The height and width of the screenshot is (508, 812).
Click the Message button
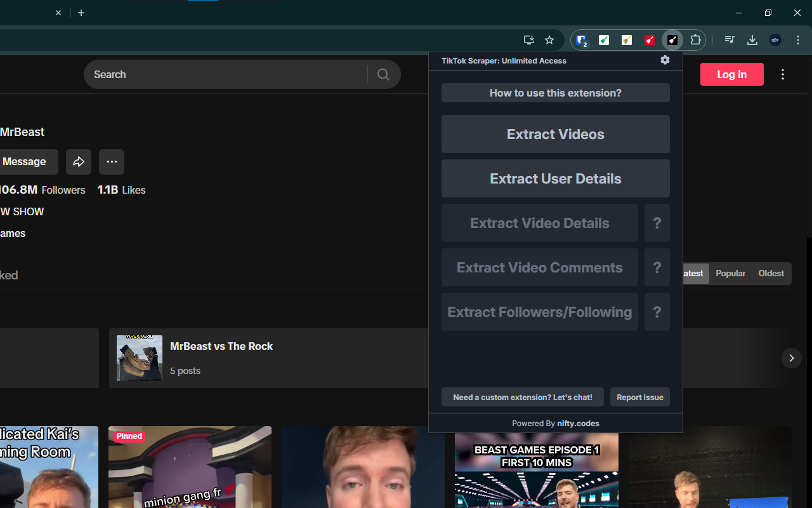pyautogui.click(x=28, y=162)
